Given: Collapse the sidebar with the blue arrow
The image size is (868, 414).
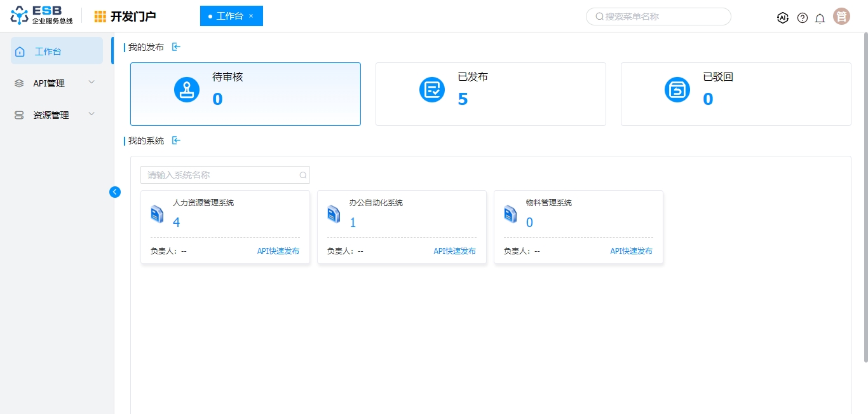Looking at the screenshot, I should (115, 192).
